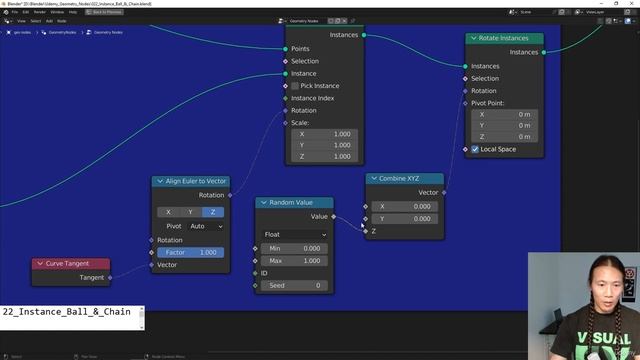The width and height of the screenshot is (640, 360).
Task: Open the Window menu
Action: (x=57, y=12)
